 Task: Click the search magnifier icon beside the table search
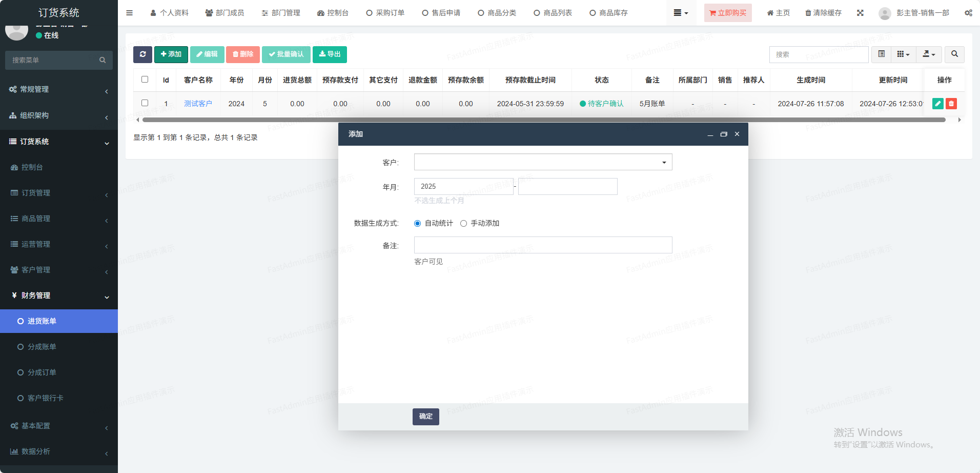(x=954, y=54)
